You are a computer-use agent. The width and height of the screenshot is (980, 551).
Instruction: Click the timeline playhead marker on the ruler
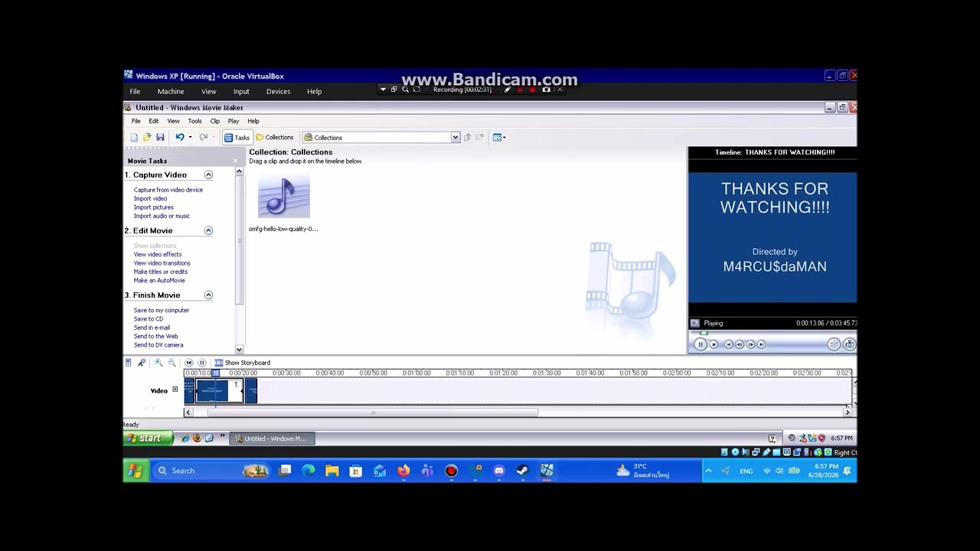point(215,373)
